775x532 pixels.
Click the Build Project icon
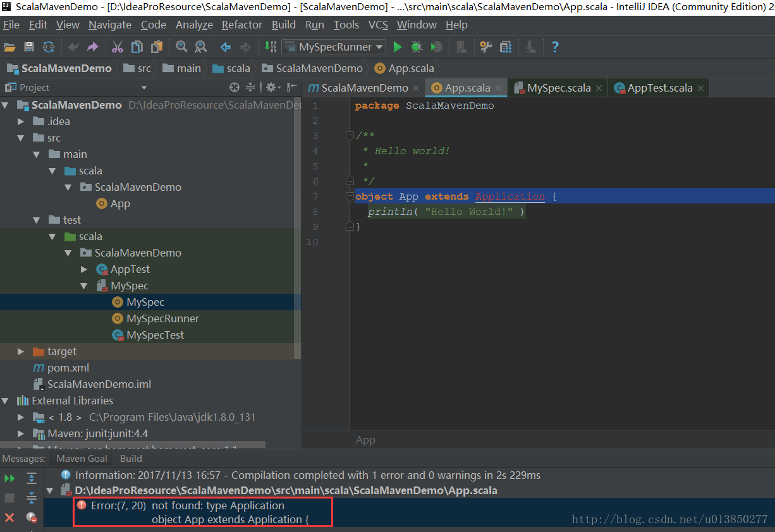[x=271, y=47]
